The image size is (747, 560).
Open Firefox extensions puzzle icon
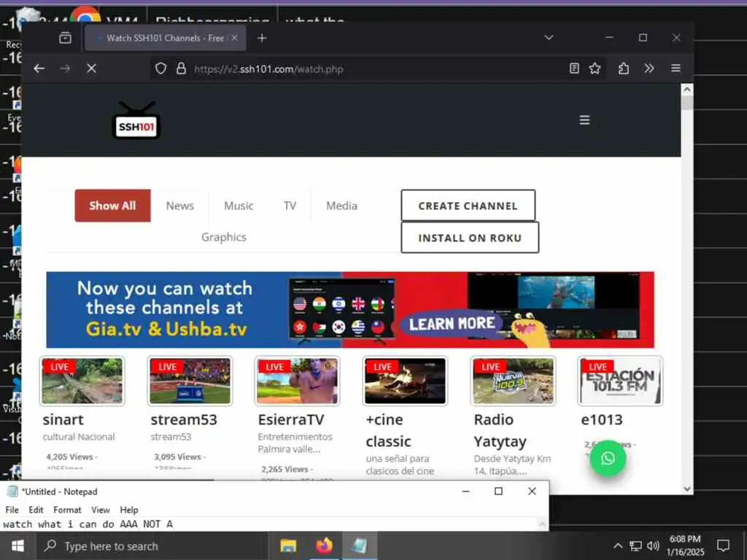623,69
